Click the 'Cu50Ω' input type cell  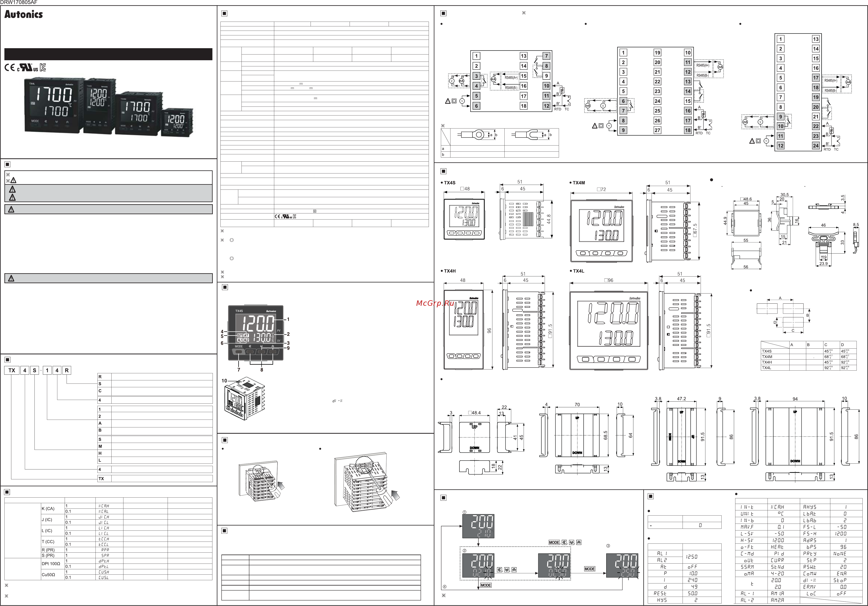pos(53,575)
